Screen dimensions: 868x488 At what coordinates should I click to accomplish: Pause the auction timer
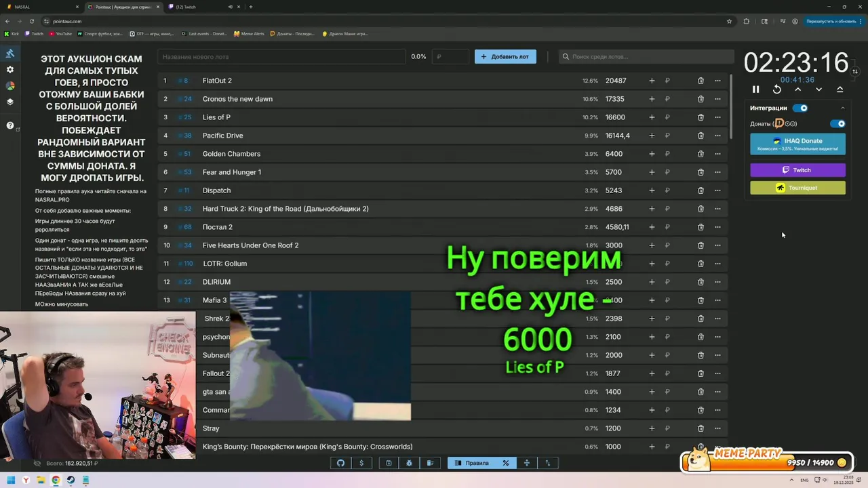pyautogui.click(x=756, y=89)
